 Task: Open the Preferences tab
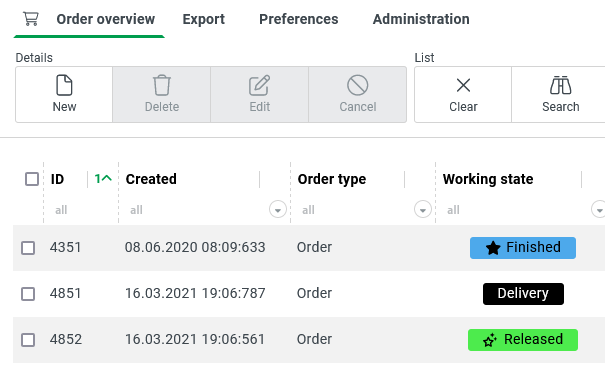tap(299, 19)
